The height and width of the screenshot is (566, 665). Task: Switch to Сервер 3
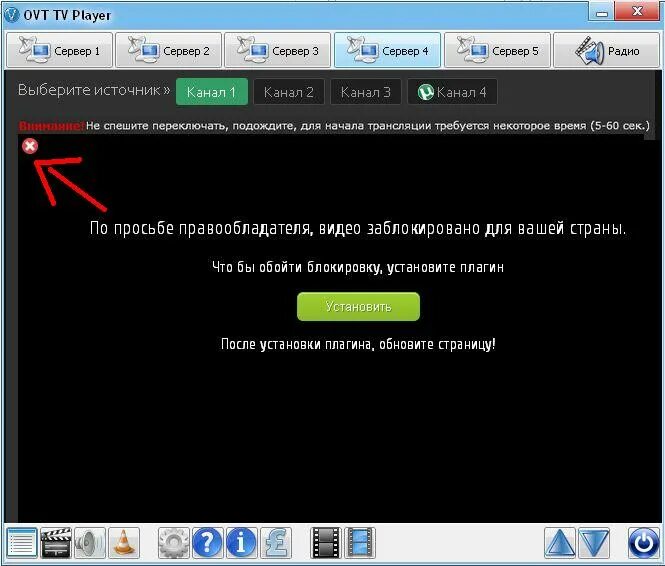tap(277, 50)
